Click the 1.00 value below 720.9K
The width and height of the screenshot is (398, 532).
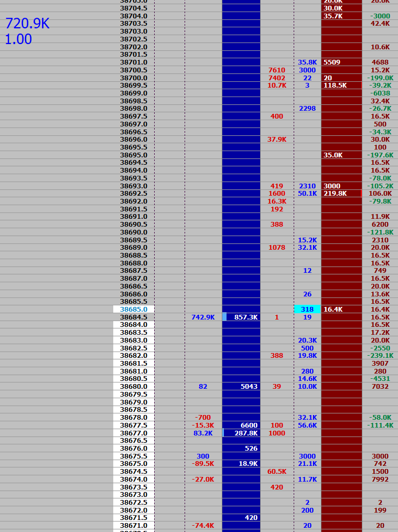tap(18, 39)
